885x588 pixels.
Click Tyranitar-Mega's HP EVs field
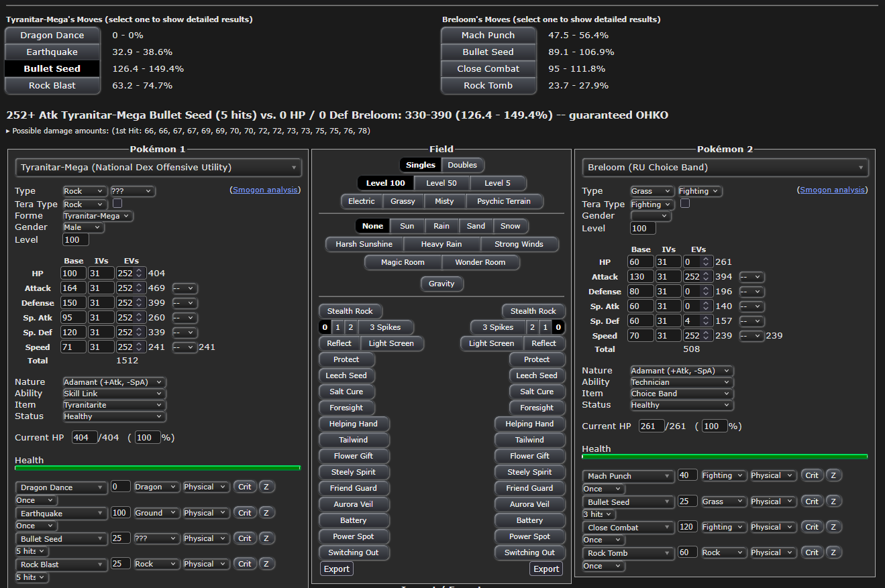coord(131,273)
